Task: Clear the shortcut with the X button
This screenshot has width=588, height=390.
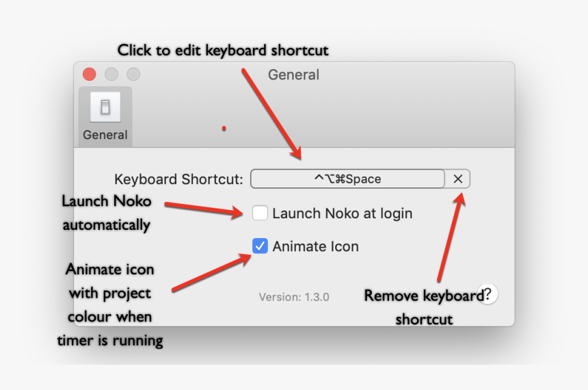Action: [x=458, y=179]
